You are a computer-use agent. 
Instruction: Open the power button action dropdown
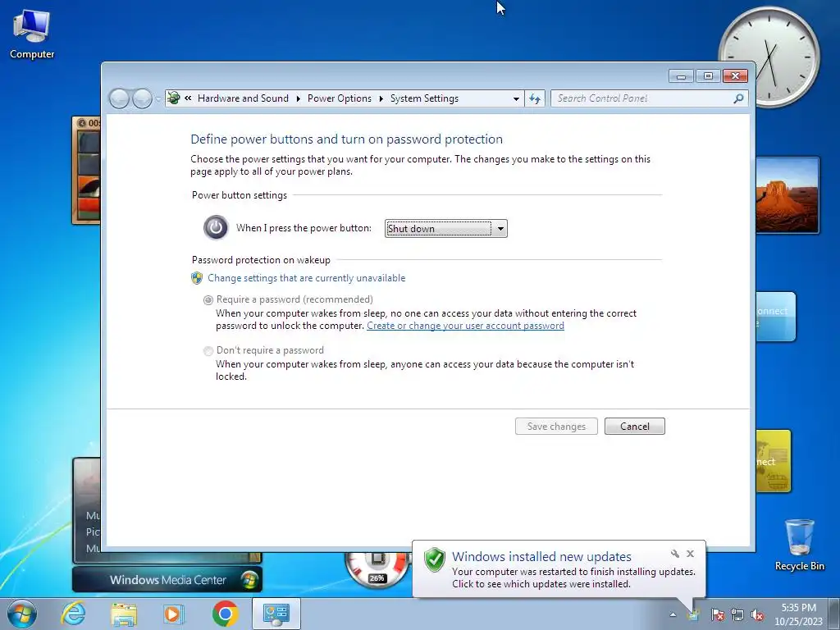(445, 229)
